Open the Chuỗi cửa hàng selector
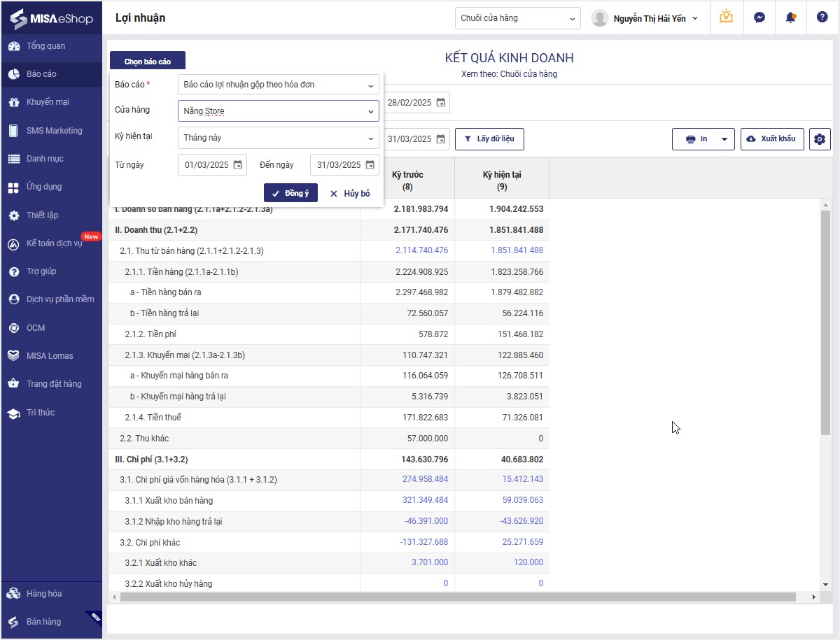Viewport: 840px width, 640px height. coord(517,18)
